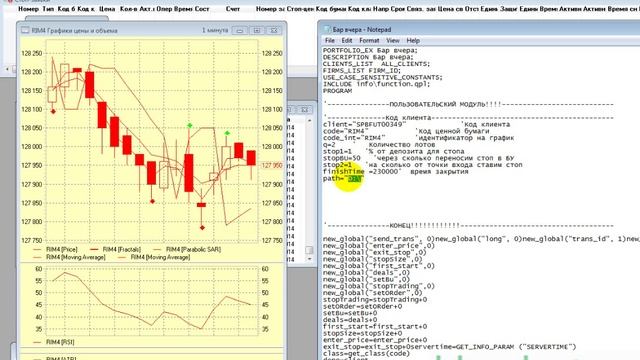Close the RIM4 chart window

(x=274, y=31)
